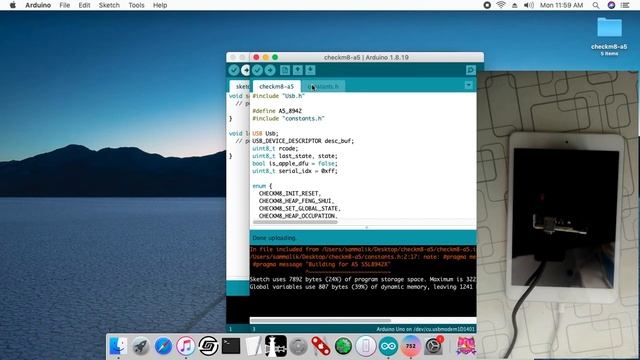Screen dimensions: 640x360
Task: Click the console horizontal scrollbar
Action: pos(320,320)
